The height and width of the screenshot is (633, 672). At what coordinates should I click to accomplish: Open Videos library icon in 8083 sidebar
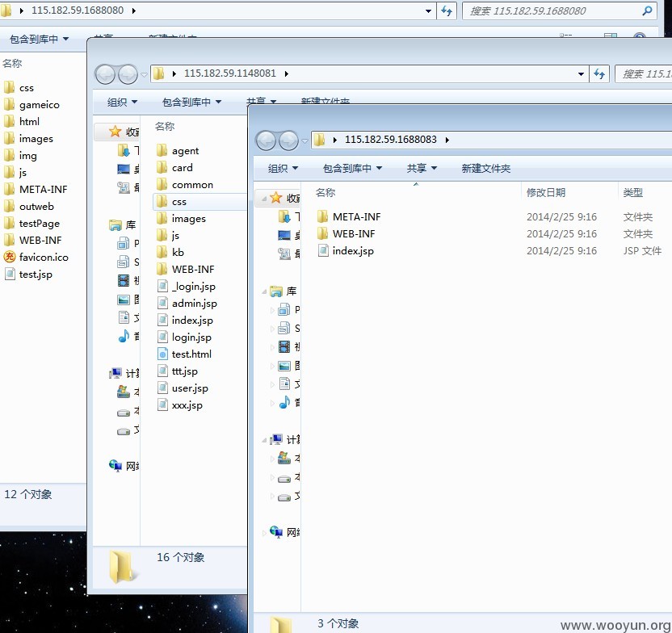[284, 346]
